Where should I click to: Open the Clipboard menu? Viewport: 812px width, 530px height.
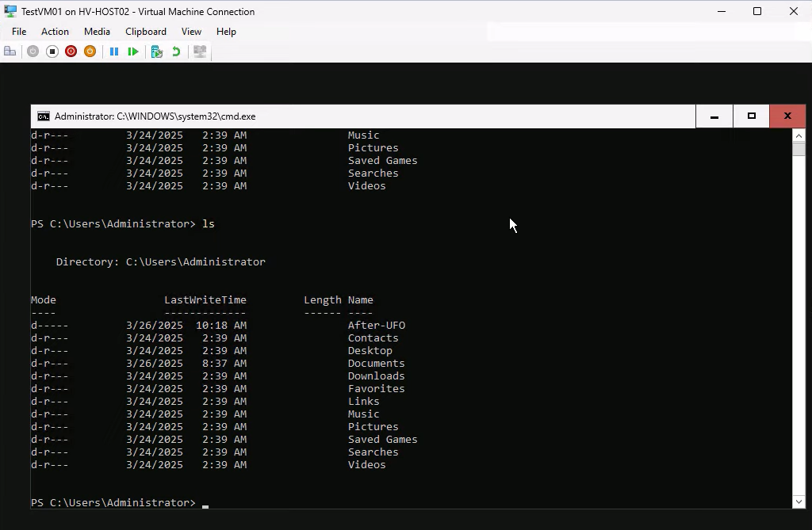point(146,32)
